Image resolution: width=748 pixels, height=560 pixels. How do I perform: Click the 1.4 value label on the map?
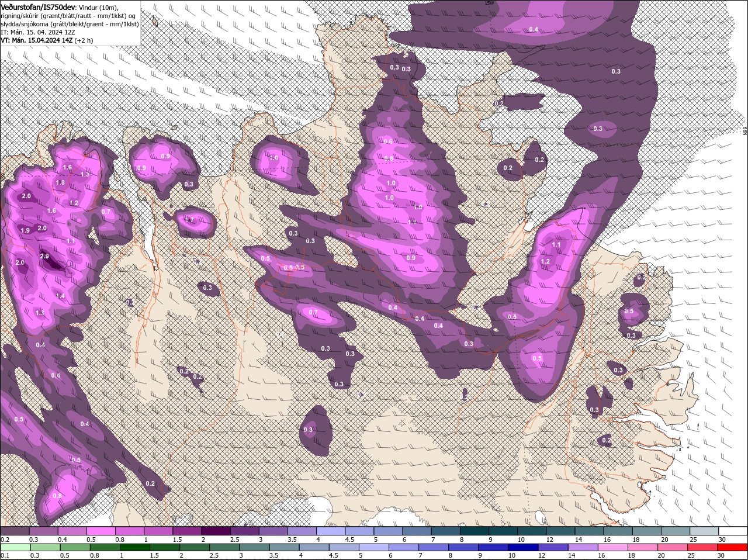(x=60, y=296)
